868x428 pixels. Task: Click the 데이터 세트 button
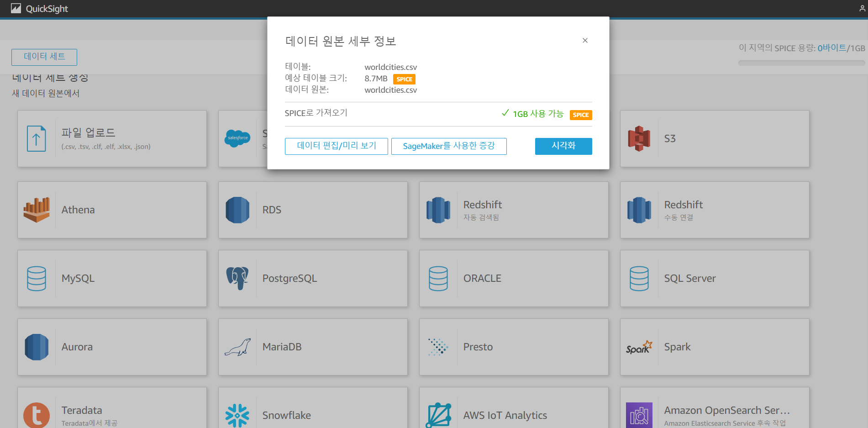pos(44,57)
